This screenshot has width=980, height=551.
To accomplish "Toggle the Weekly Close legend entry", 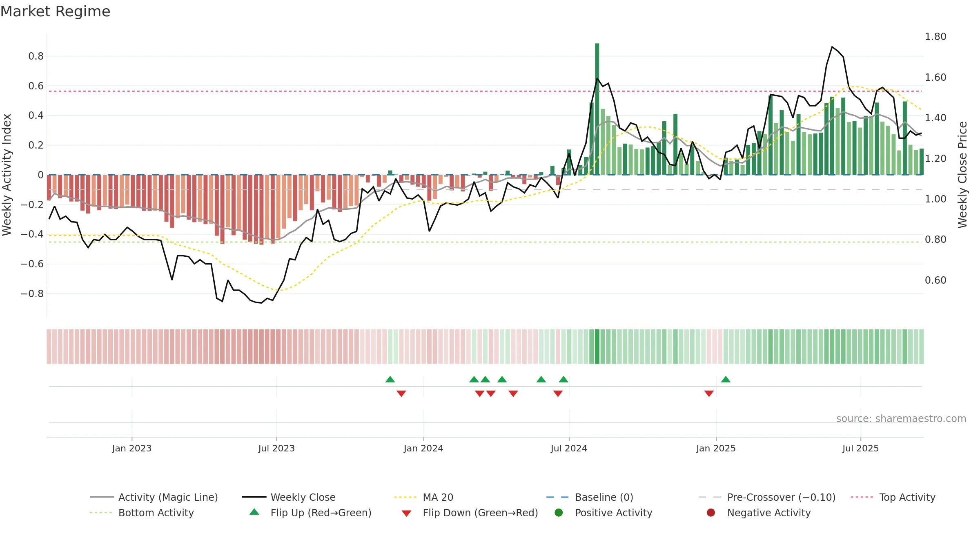I will (289, 497).
